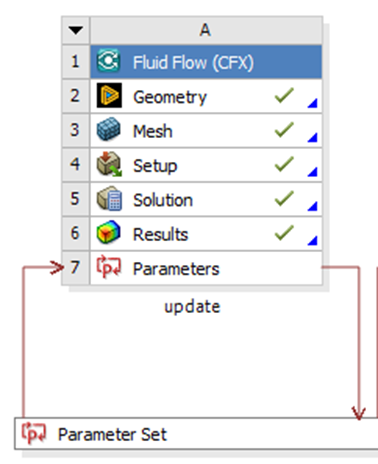This screenshot has height=464, width=378.
Task: Click the Fluid Flow (CFX) system icon
Action: [x=109, y=61]
